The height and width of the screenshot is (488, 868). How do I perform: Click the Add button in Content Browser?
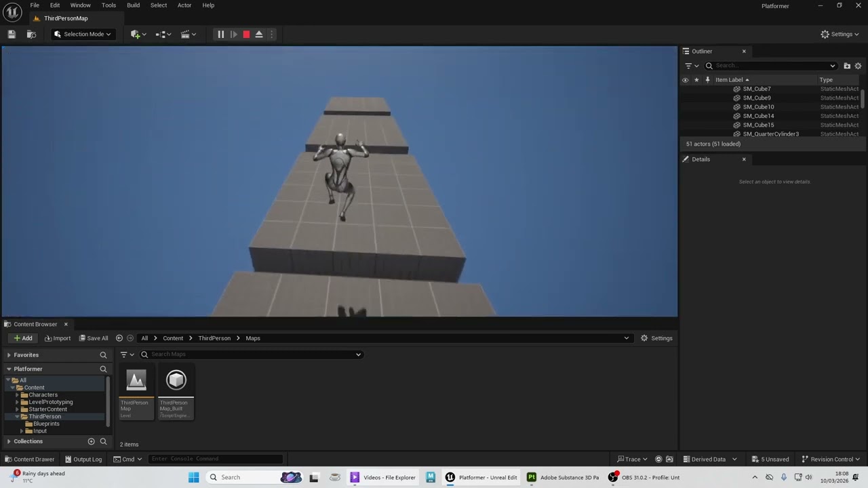pyautogui.click(x=22, y=338)
